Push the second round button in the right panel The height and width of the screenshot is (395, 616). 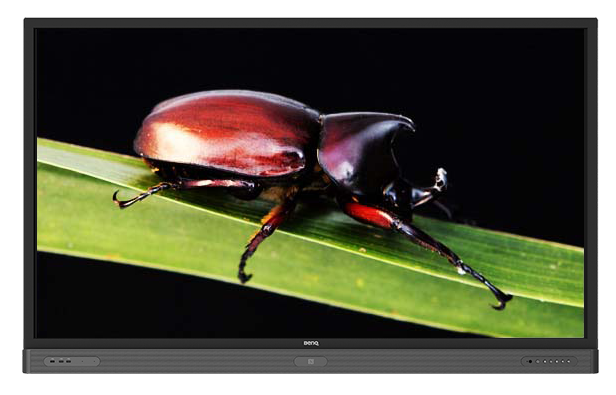tap(538, 362)
